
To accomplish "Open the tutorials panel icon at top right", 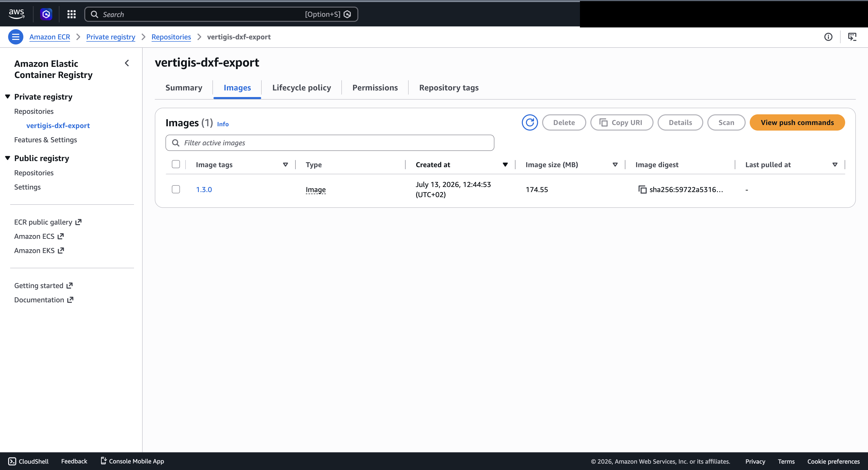I will coord(852,37).
